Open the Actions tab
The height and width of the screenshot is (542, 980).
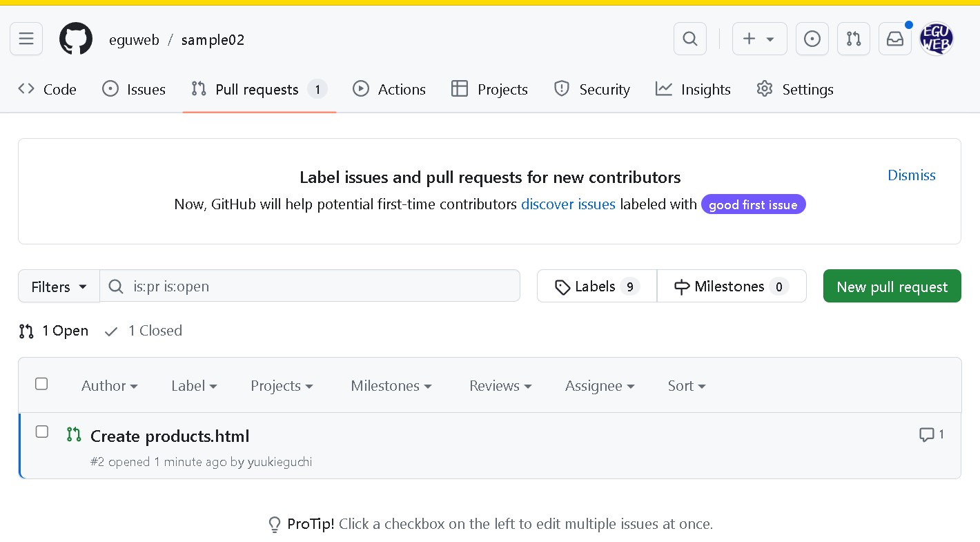(x=389, y=88)
